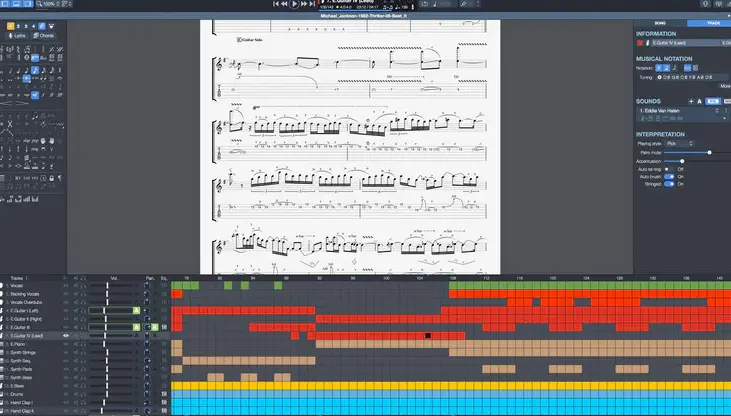Add a crescendo hairpin

click(x=7, y=103)
